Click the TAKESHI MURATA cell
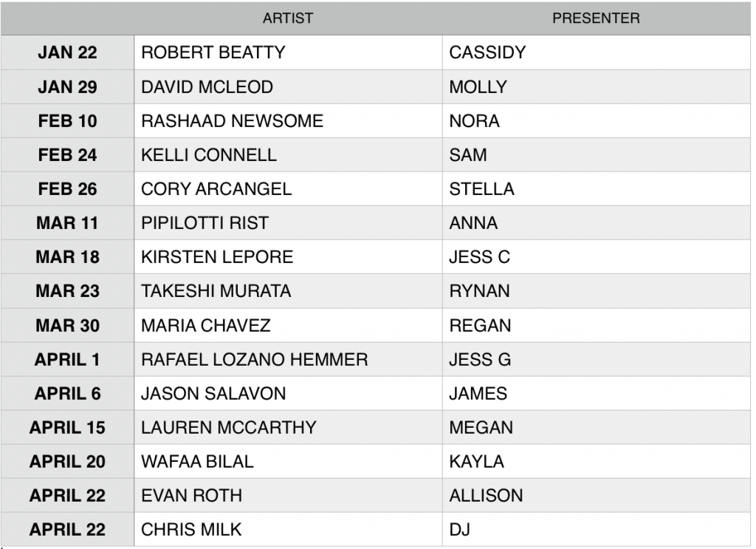 [288, 291]
